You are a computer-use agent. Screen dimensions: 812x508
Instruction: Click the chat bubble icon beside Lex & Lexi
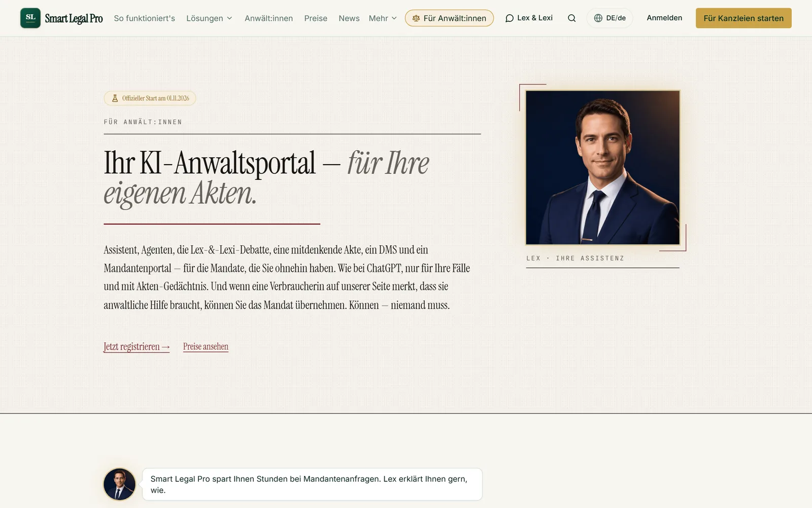point(510,18)
